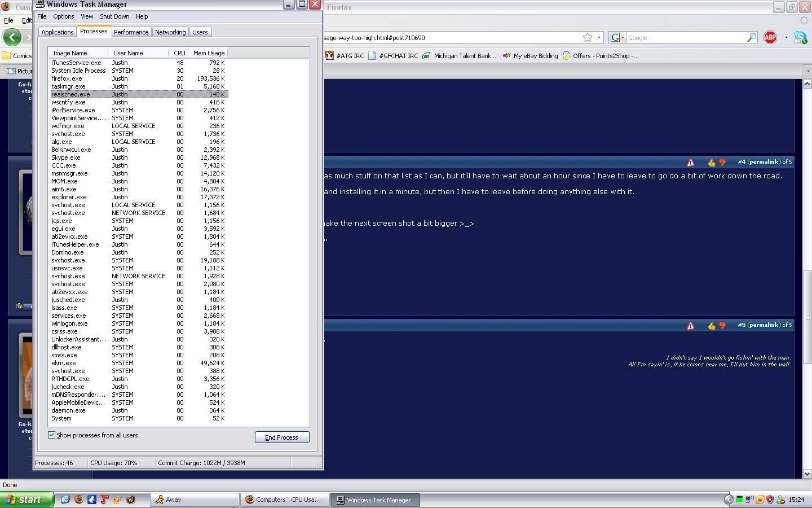Image resolution: width=812 pixels, height=508 pixels.
Task: Open Firefox from the quick launch bar
Action: 79,500
